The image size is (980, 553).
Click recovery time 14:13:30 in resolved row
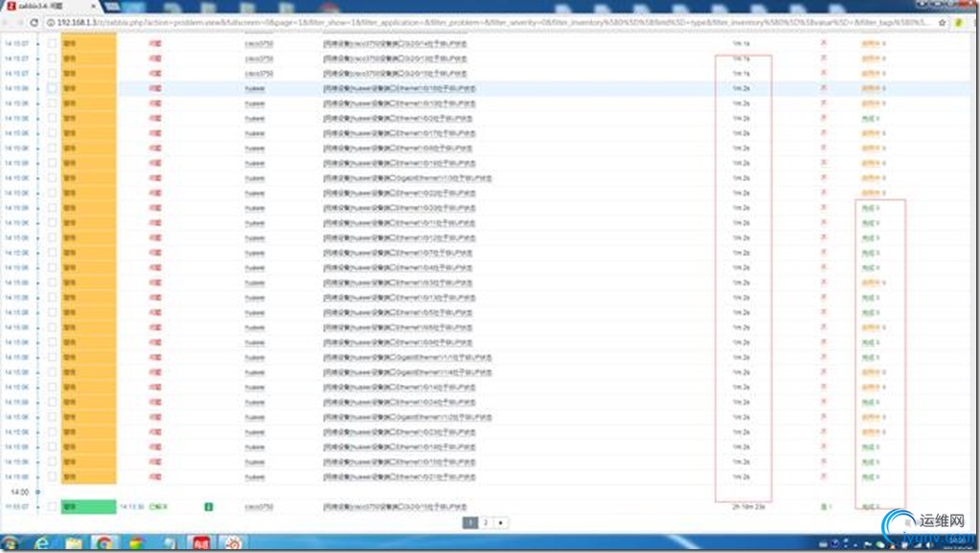click(x=132, y=507)
